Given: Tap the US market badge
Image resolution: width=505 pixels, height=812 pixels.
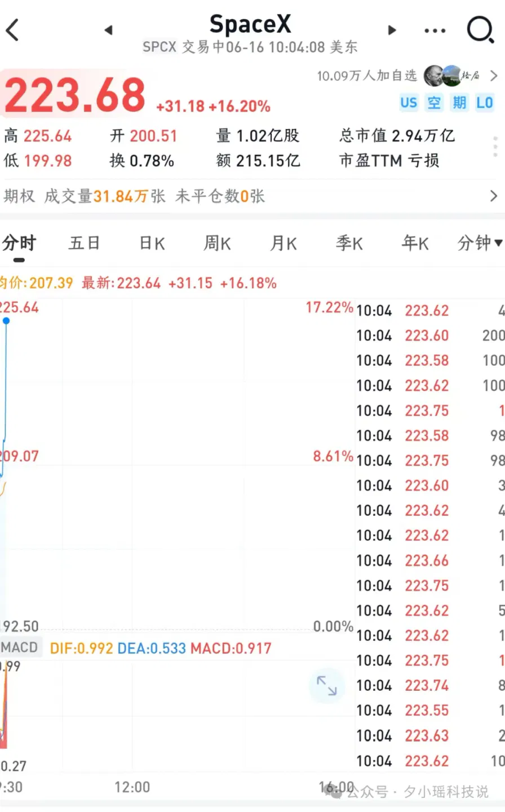Looking at the screenshot, I should tap(409, 103).
